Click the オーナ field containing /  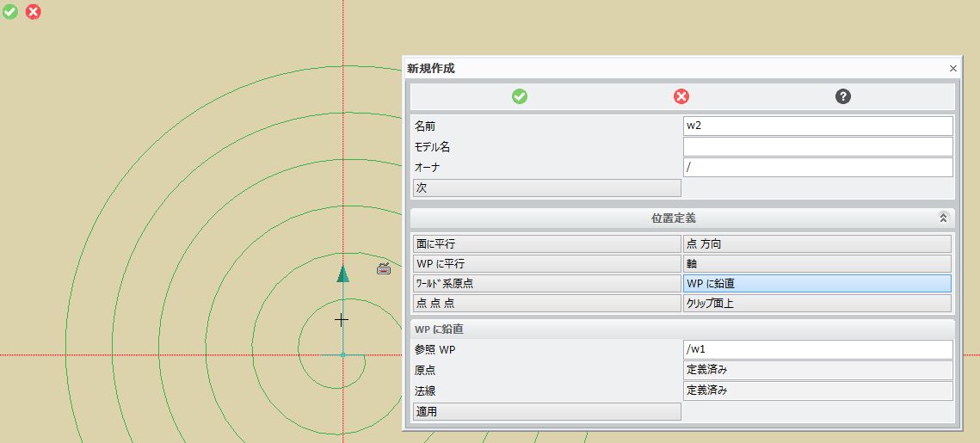[818, 168]
